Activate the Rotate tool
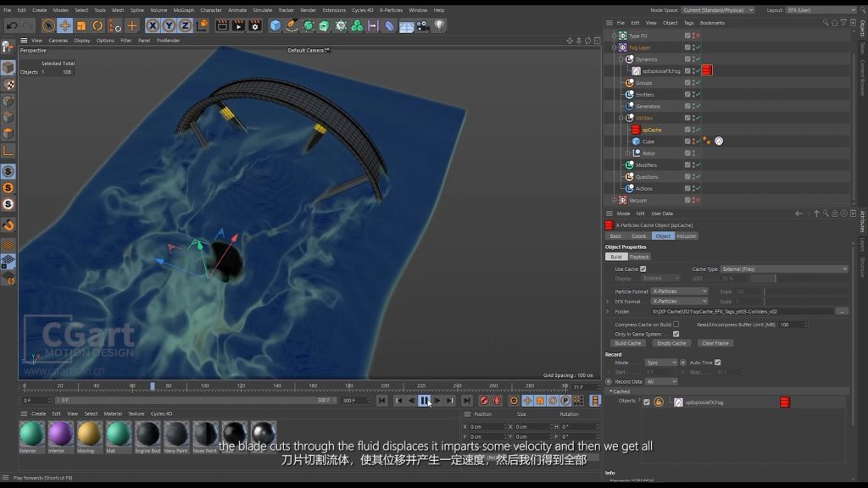 [97, 25]
